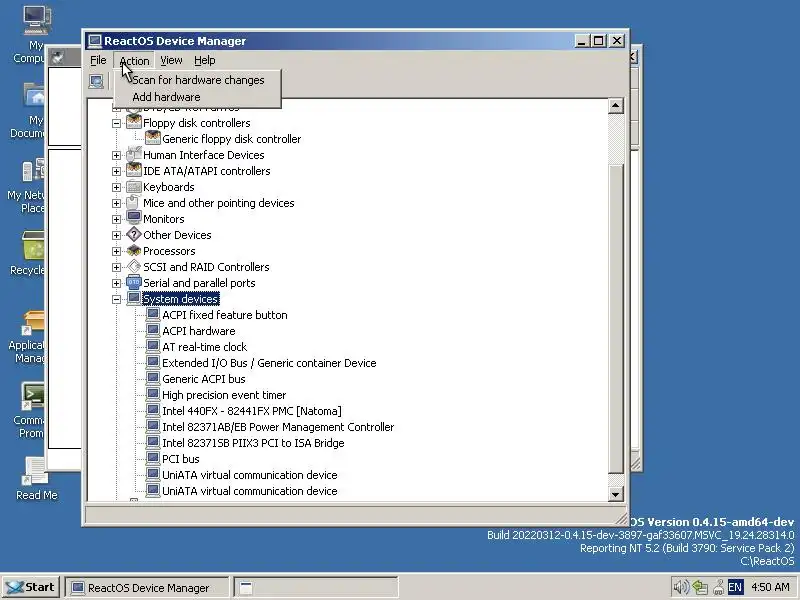Click the Mice and other pointing devices icon

click(134, 202)
